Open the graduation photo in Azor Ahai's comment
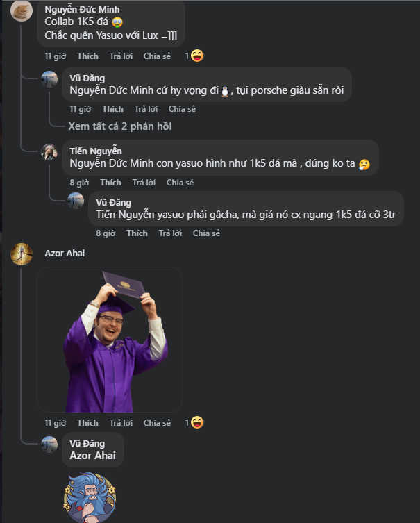Image resolution: width=420 pixels, height=523 pixels. [110, 340]
